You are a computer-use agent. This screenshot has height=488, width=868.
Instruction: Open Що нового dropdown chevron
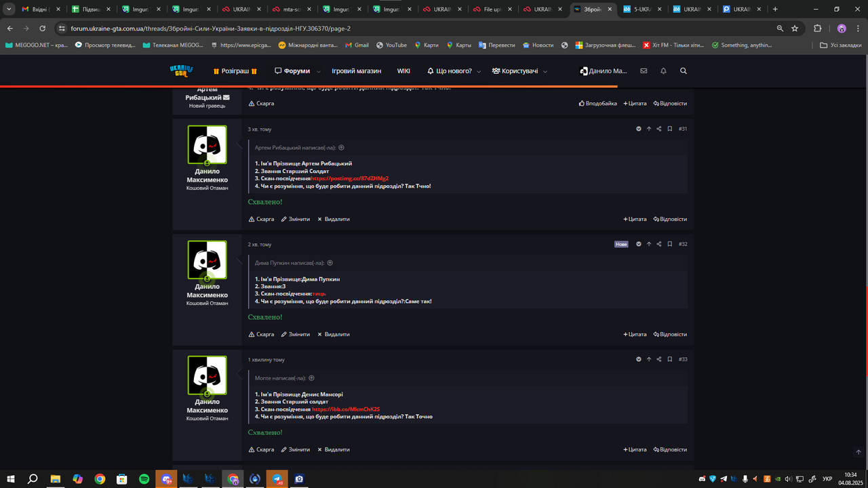coord(479,71)
